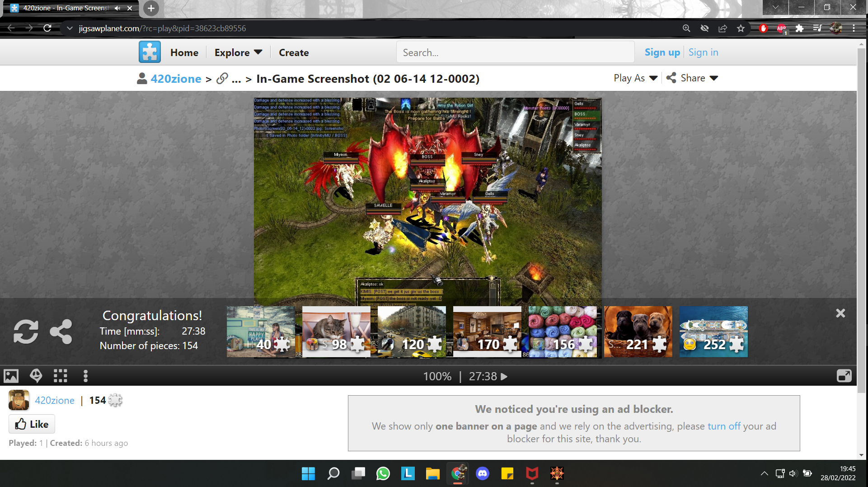Open the 98-piece cat puzzle thumbnail
The image size is (868, 487).
coord(336,332)
